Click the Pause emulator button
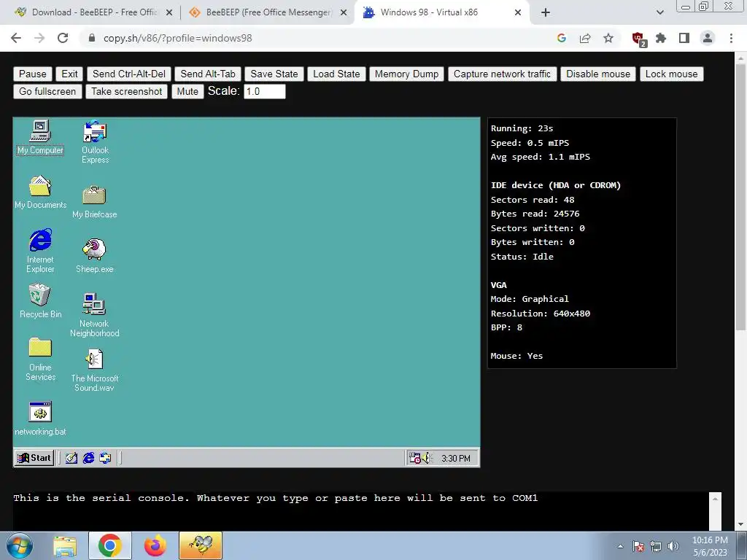Screen dimensions: 747x560 (32, 74)
